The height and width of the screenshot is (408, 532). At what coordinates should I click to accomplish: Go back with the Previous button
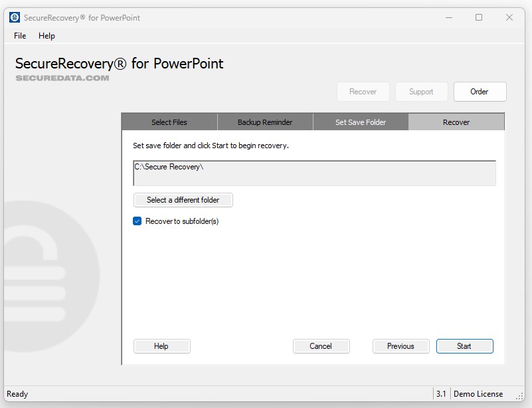coord(400,346)
